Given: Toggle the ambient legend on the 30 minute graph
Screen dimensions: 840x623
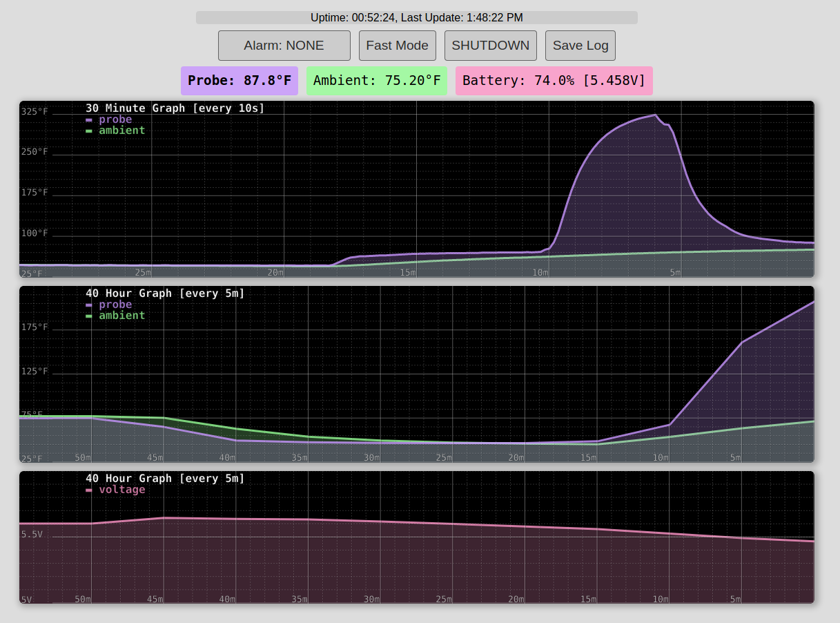Looking at the screenshot, I should 121,130.
